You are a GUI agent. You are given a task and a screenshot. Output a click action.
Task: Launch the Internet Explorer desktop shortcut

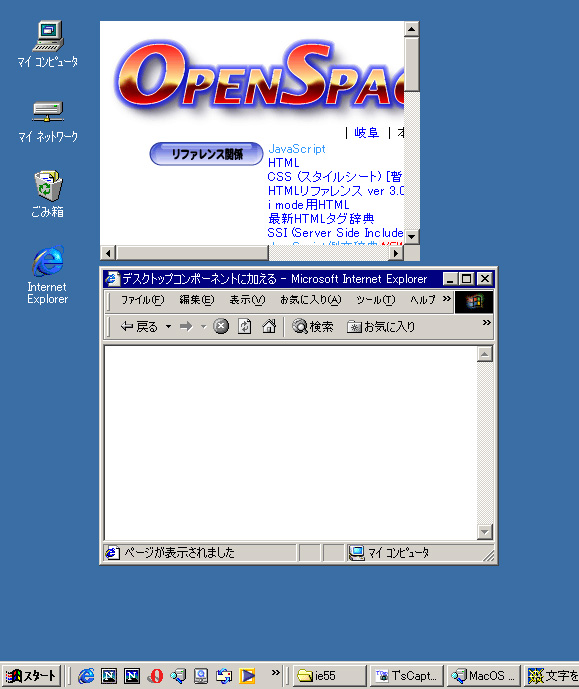[x=47, y=275]
